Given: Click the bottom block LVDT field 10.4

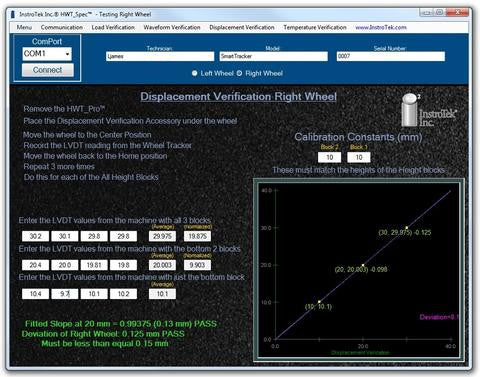Looking at the screenshot, I should pos(35,294).
